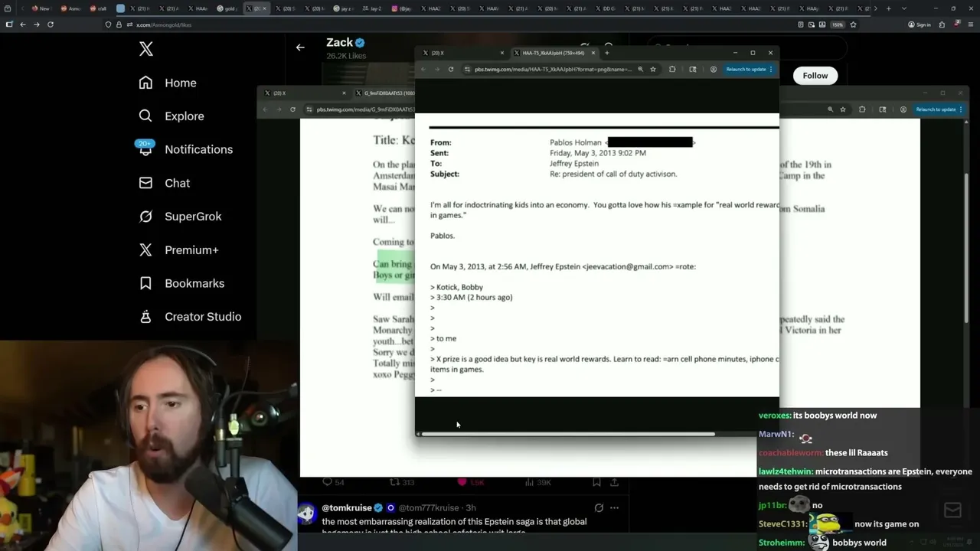Click back arrow in front image window
980x551 pixels.
tap(423, 69)
